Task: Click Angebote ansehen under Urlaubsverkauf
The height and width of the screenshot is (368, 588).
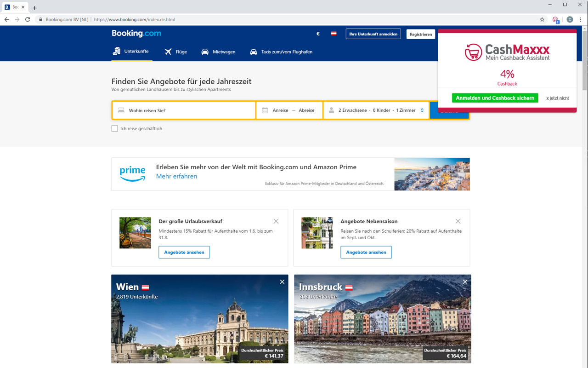Action: (184, 252)
